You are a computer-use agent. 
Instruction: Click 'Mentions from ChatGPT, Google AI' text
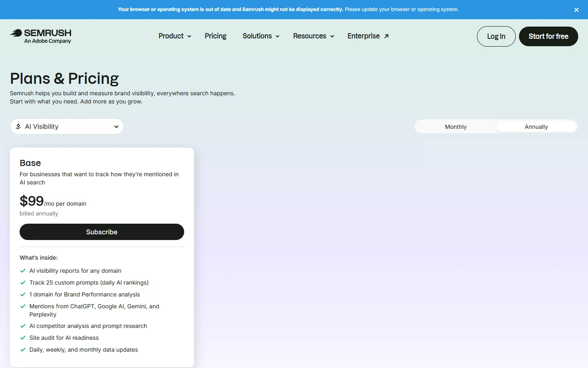tap(94, 310)
